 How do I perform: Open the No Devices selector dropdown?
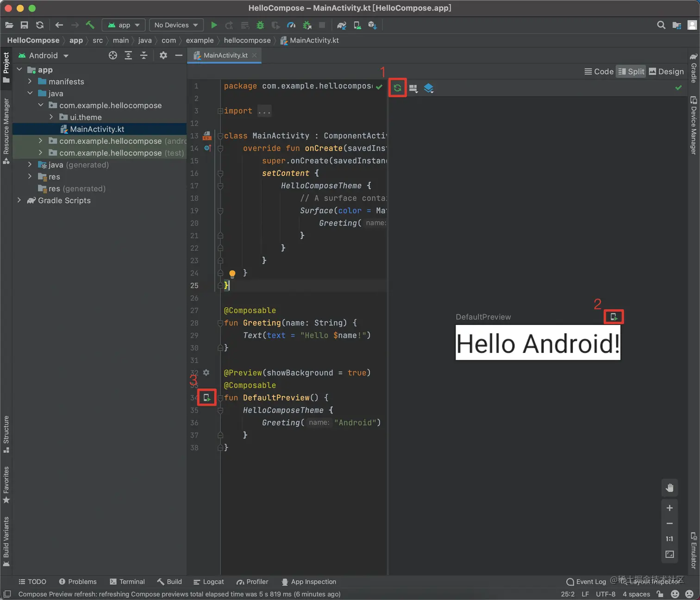pyautogui.click(x=176, y=25)
